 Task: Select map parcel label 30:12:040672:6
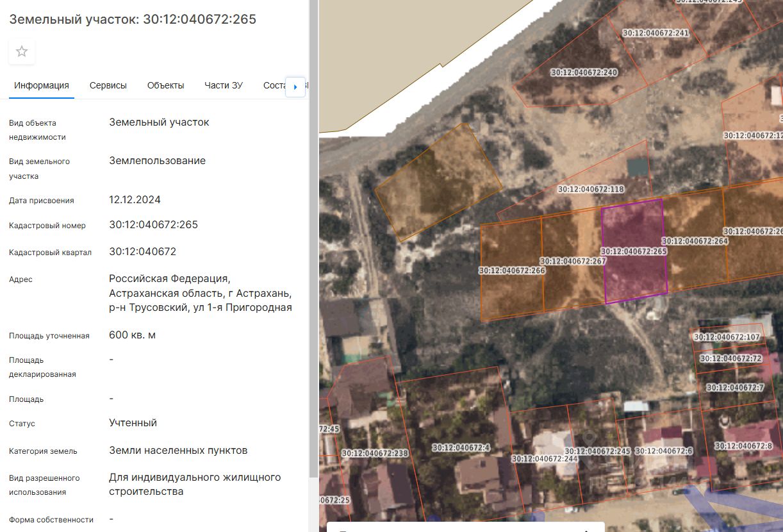664,451
